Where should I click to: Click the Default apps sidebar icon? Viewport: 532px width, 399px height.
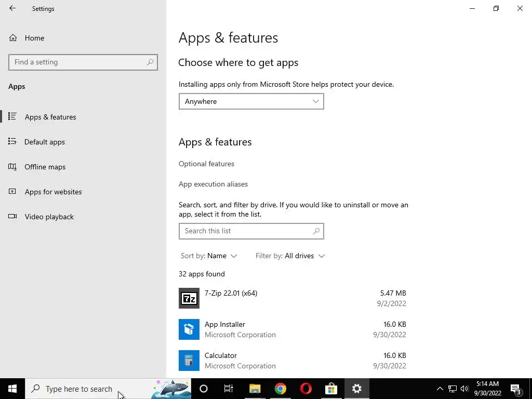click(x=12, y=141)
